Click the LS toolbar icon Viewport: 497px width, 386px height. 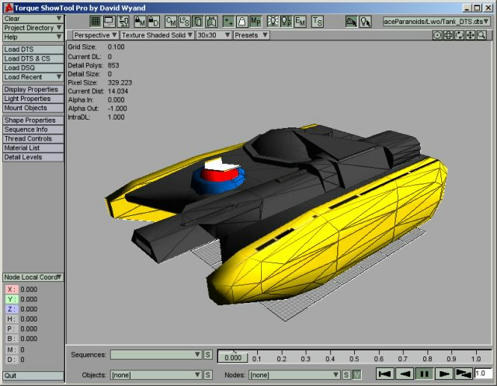[x=184, y=21]
